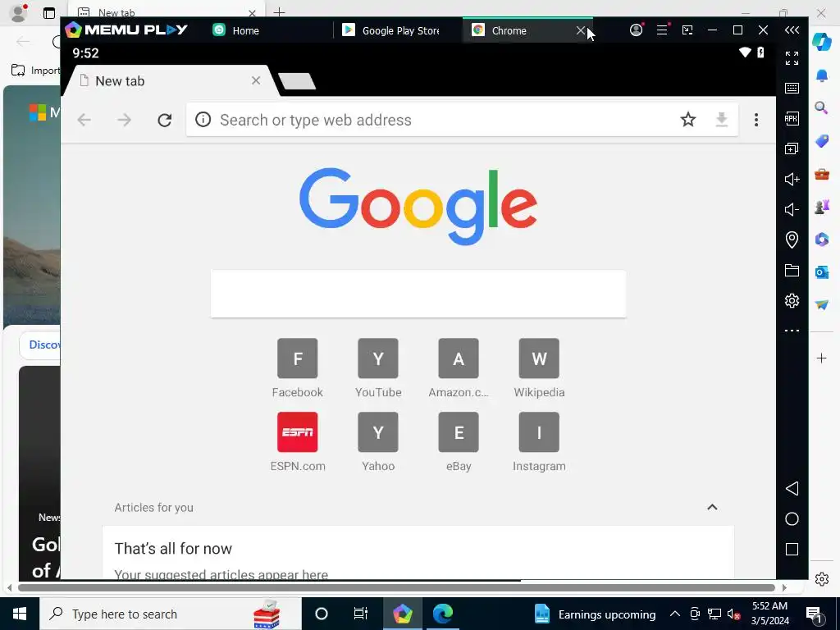The image size is (840, 630).
Task: Open the Wikipedia shortcut tile
Action: pyautogui.click(x=539, y=368)
